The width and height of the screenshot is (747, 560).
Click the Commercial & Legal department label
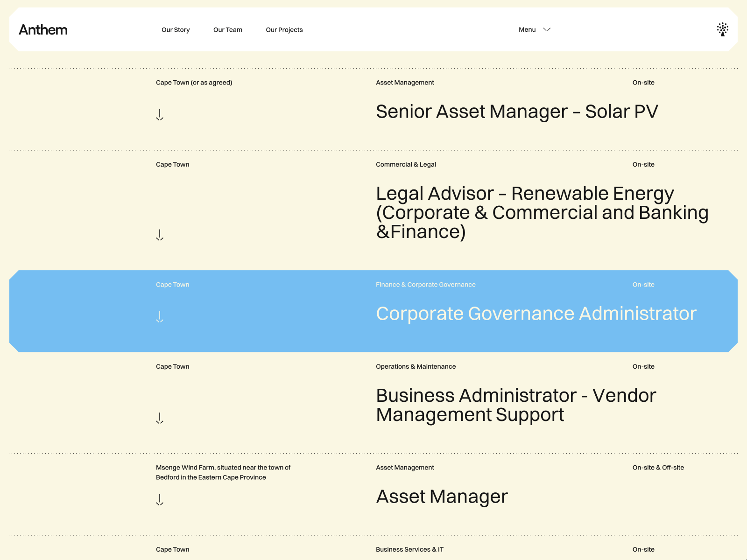click(406, 165)
